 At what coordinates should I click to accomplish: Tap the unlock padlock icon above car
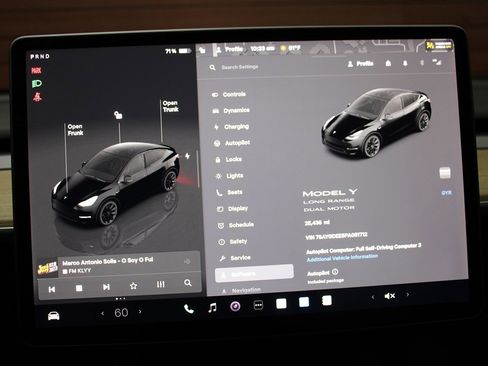coord(118,115)
